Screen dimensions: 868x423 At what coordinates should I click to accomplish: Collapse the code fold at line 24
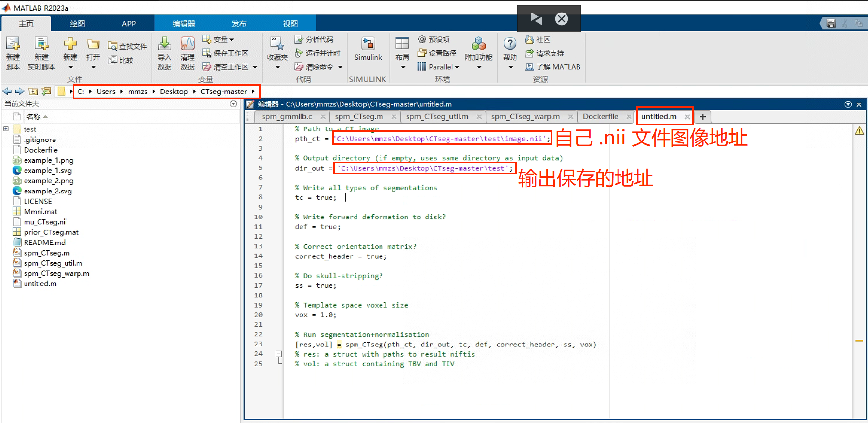pyautogui.click(x=279, y=354)
